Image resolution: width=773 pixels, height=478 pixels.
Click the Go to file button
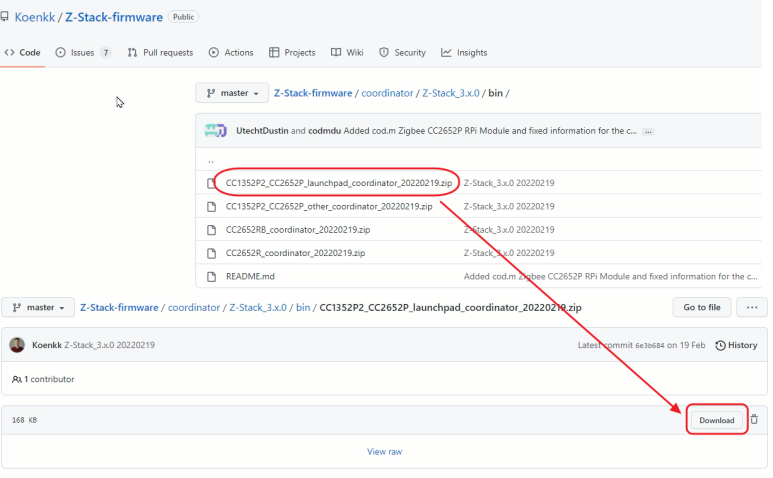tap(702, 307)
